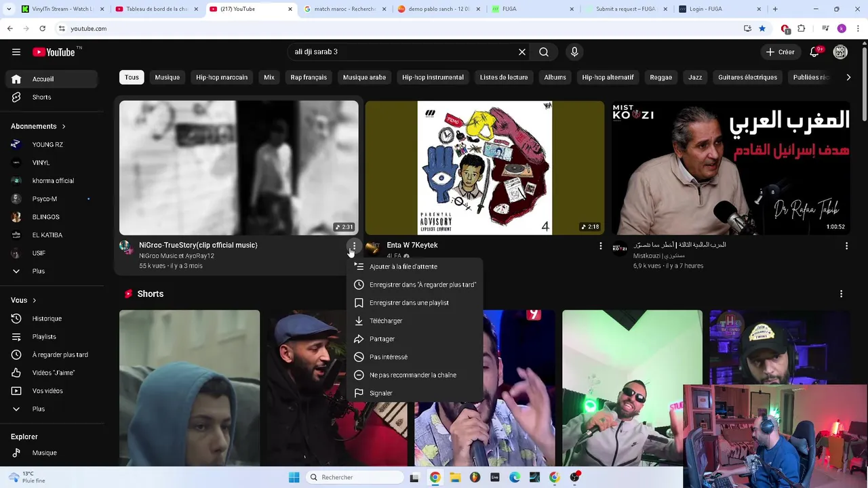
Task: Select the Musique arabe filter chip
Action: pos(364,77)
